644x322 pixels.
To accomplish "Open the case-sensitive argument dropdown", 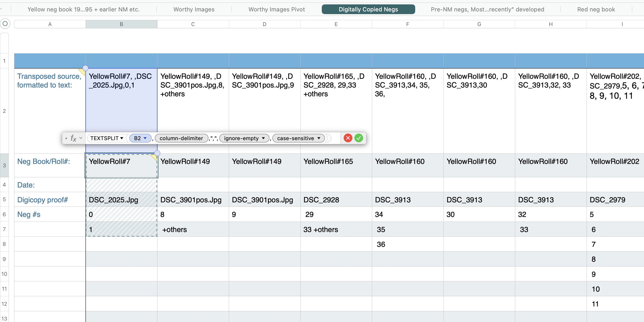I will (319, 138).
